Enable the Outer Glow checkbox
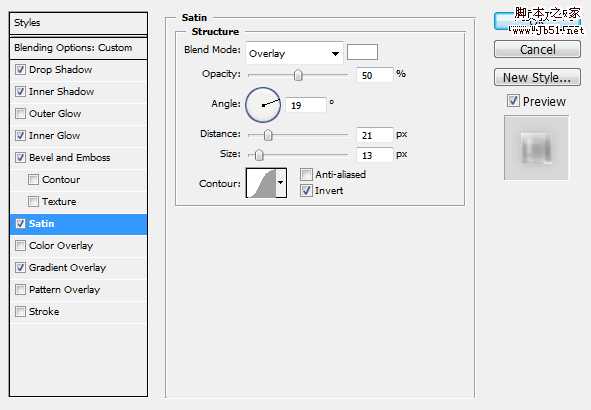The width and height of the screenshot is (591, 410). click(20, 113)
